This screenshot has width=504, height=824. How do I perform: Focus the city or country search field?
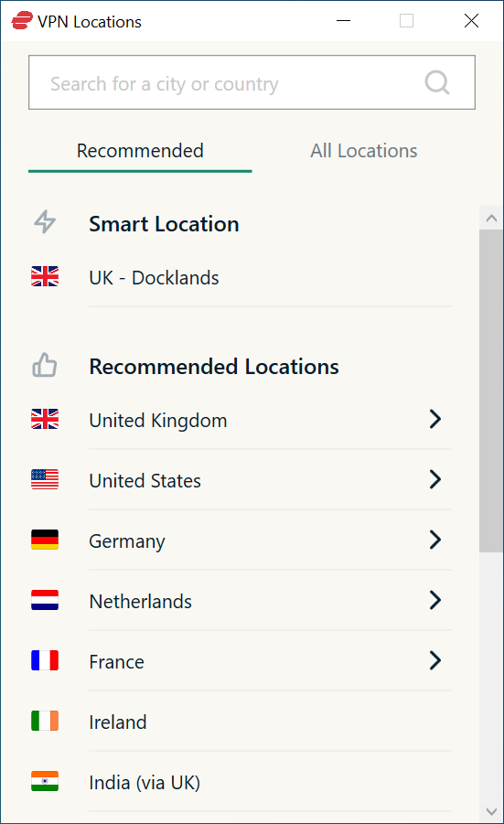click(x=252, y=82)
